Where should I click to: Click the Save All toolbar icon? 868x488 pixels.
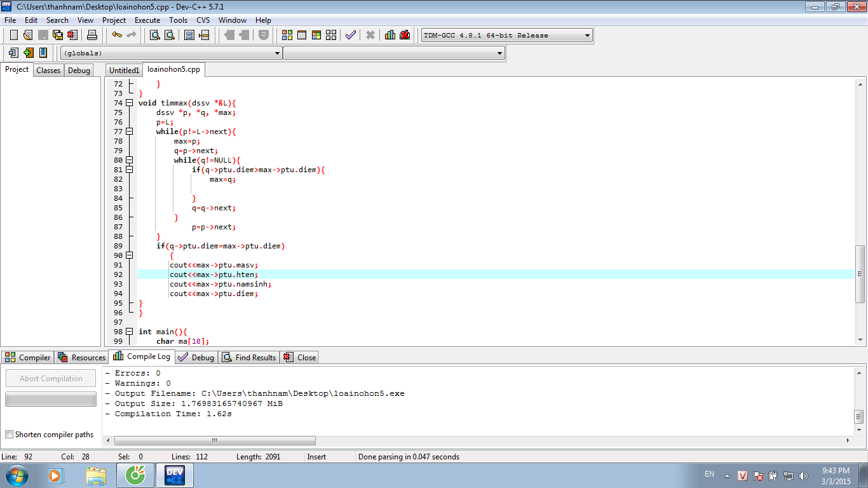(58, 35)
